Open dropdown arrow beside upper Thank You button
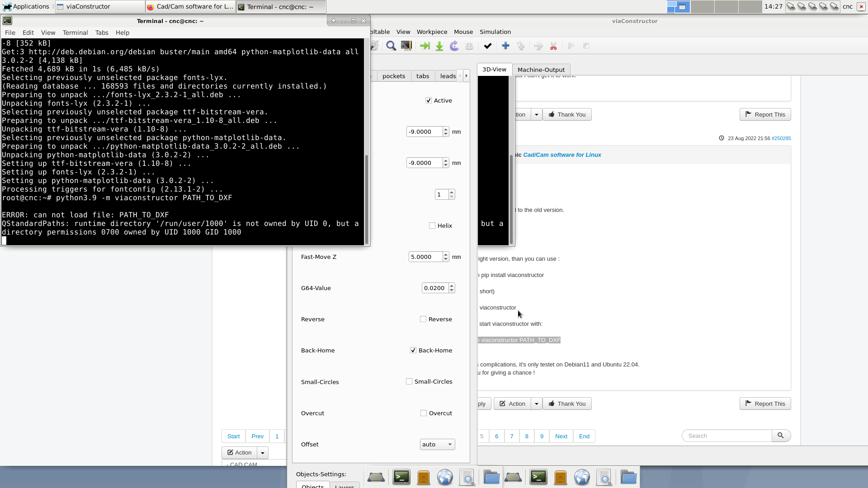Image resolution: width=868 pixels, height=488 pixels. click(x=536, y=114)
